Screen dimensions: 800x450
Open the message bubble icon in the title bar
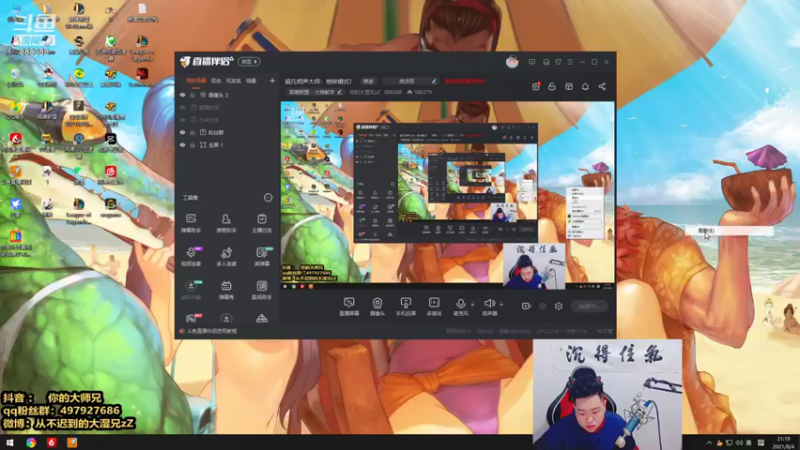532,62
